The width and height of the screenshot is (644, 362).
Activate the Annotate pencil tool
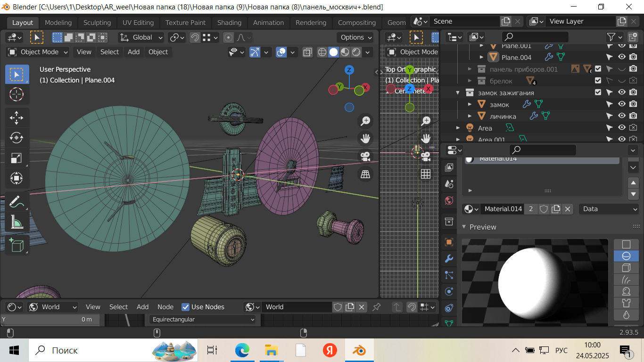pos(17,201)
